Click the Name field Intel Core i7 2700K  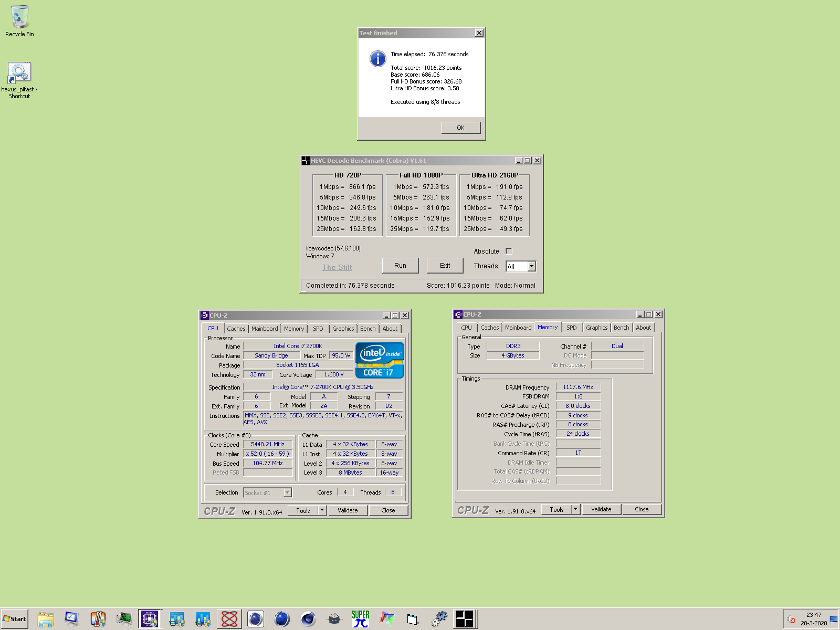(x=298, y=346)
